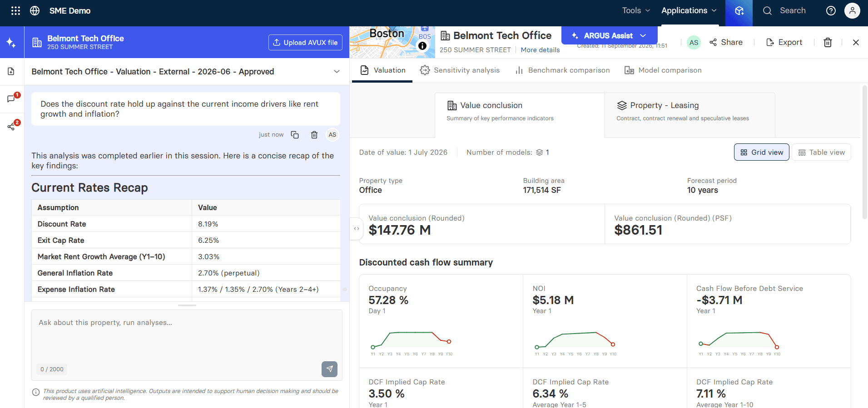Open the chat messages sidebar icon
Screen dimensions: 868x408
[11, 98]
